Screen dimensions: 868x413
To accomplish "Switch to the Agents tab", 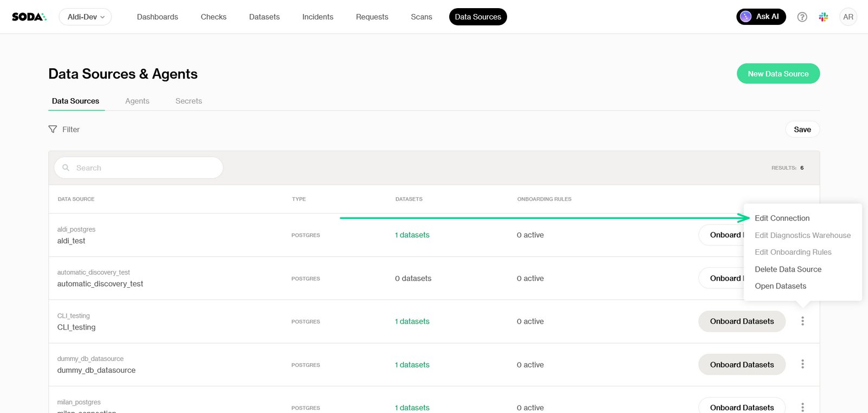I will pyautogui.click(x=137, y=101).
